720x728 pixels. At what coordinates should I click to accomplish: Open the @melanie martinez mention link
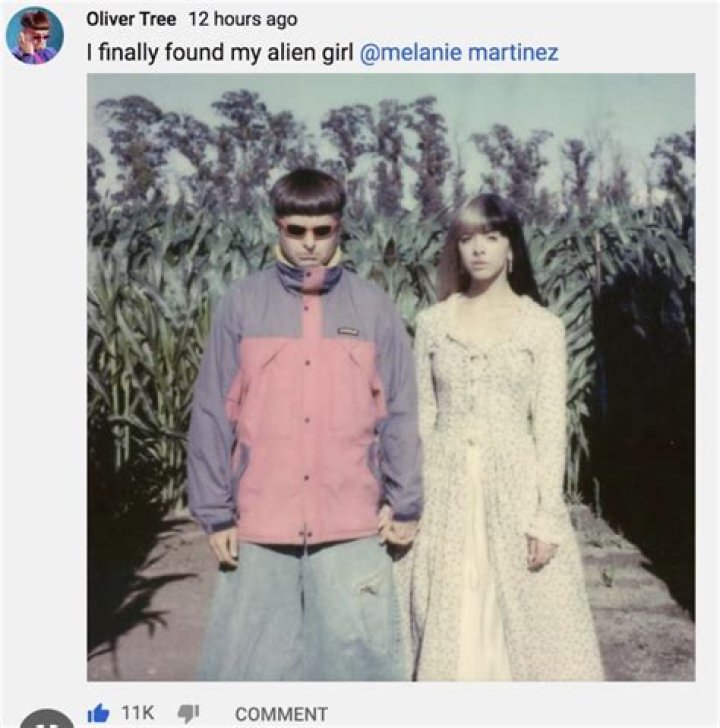[x=457, y=51]
